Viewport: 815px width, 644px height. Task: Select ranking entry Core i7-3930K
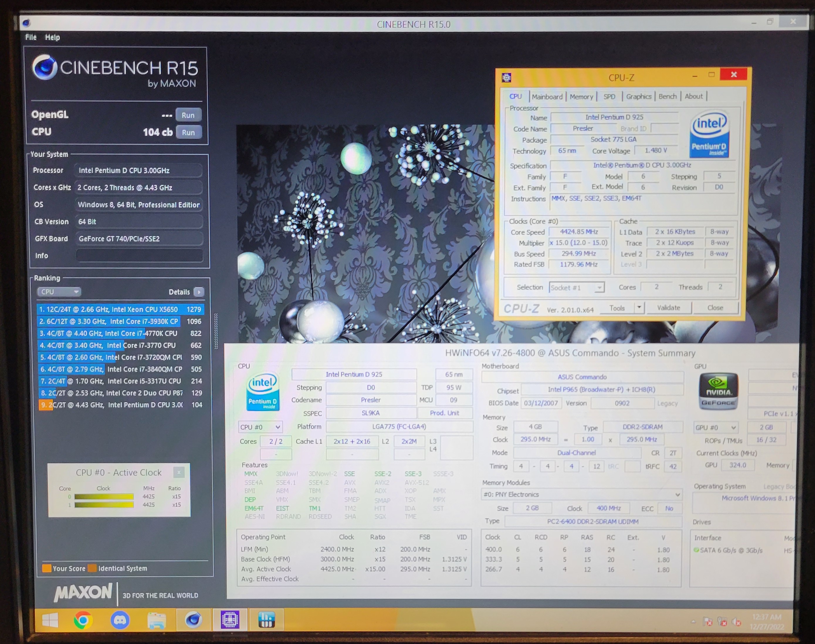(120, 321)
